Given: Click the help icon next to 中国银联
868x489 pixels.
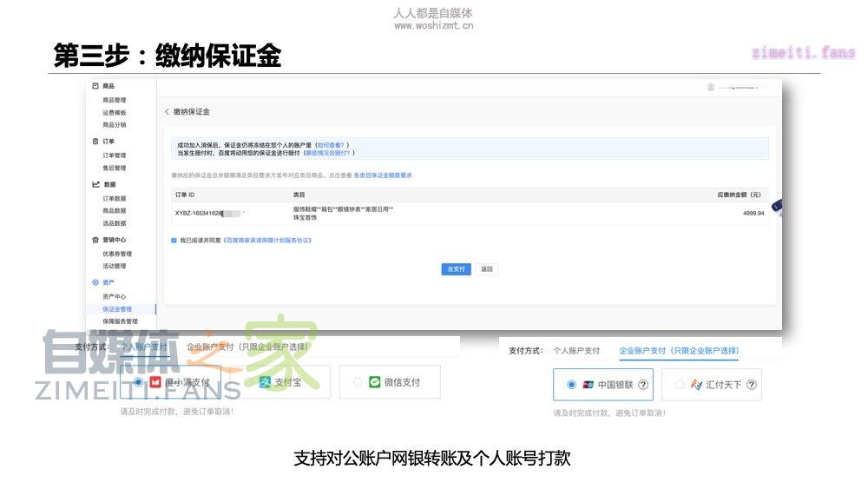Looking at the screenshot, I should tap(643, 385).
